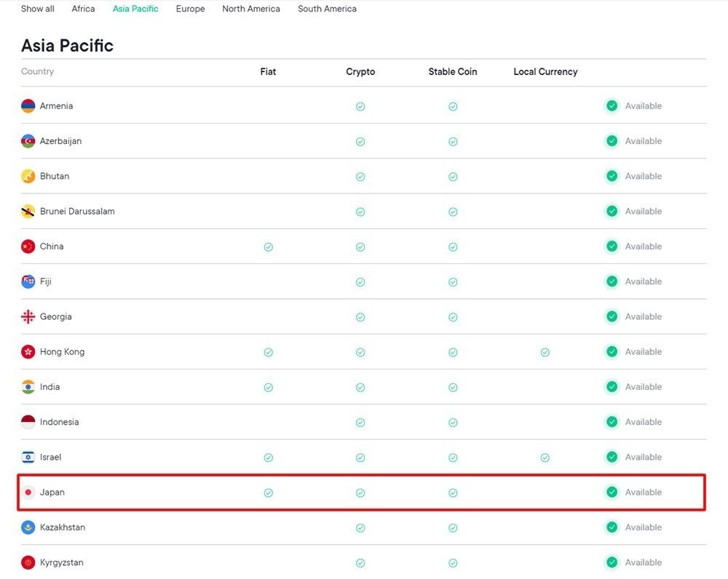
Task: Click the green Available badge for Georgia
Action: click(612, 316)
